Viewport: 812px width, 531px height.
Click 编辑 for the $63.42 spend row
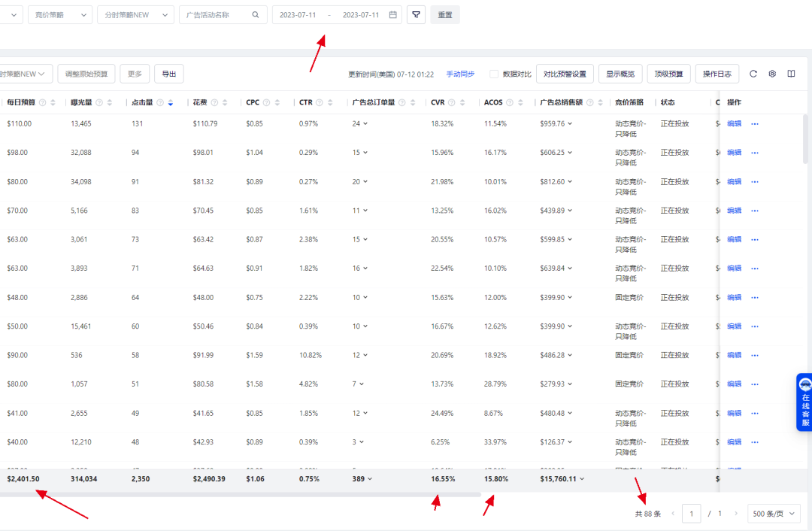[734, 239]
